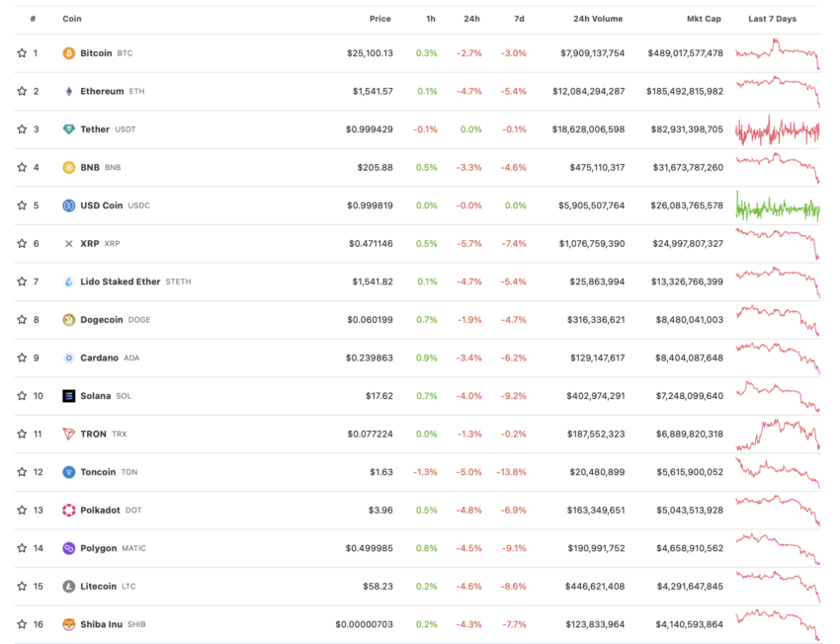Add Bitcoin to watchlist via star
This screenshot has width=840, height=644.
(x=21, y=52)
